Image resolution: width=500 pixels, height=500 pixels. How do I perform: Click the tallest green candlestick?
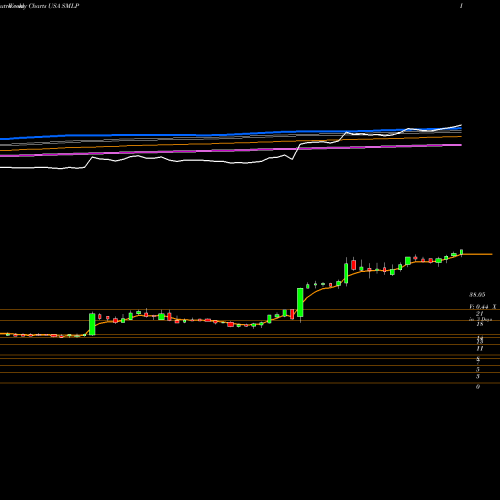coord(300,302)
